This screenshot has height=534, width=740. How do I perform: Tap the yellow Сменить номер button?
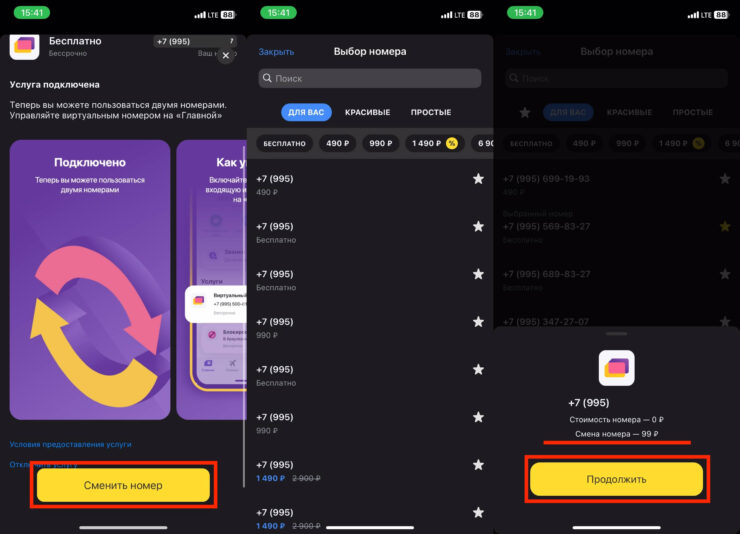[123, 485]
